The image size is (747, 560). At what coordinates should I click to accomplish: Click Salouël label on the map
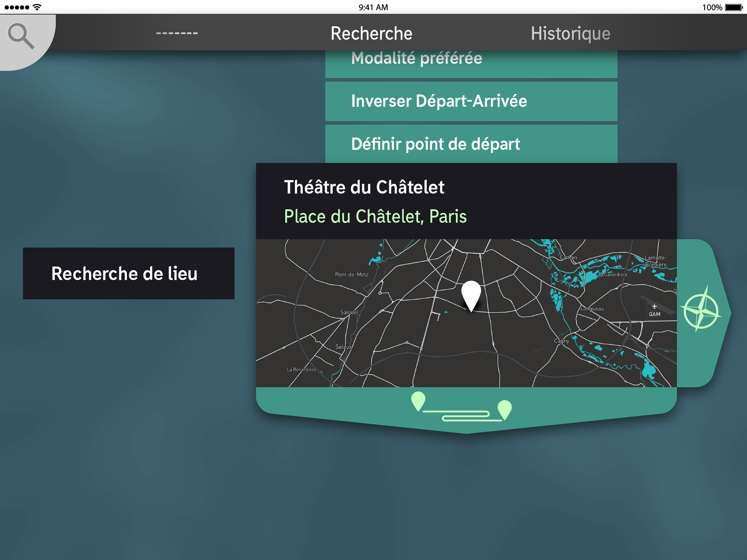[x=349, y=312]
